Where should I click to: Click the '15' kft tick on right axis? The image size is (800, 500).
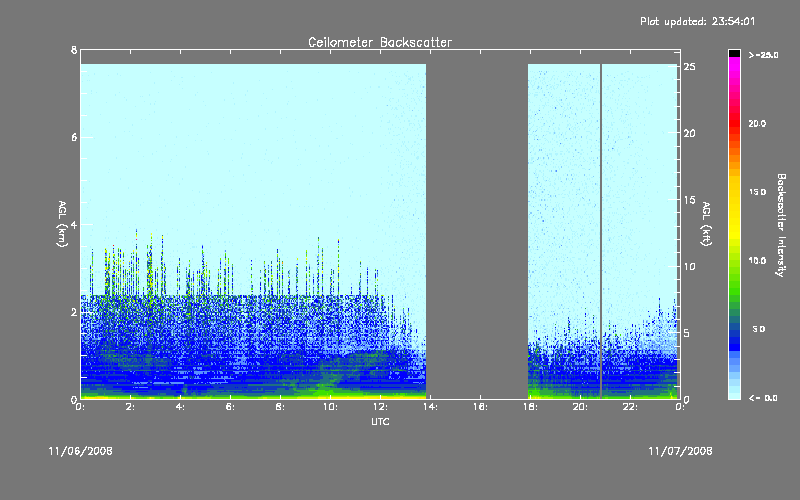click(x=689, y=199)
